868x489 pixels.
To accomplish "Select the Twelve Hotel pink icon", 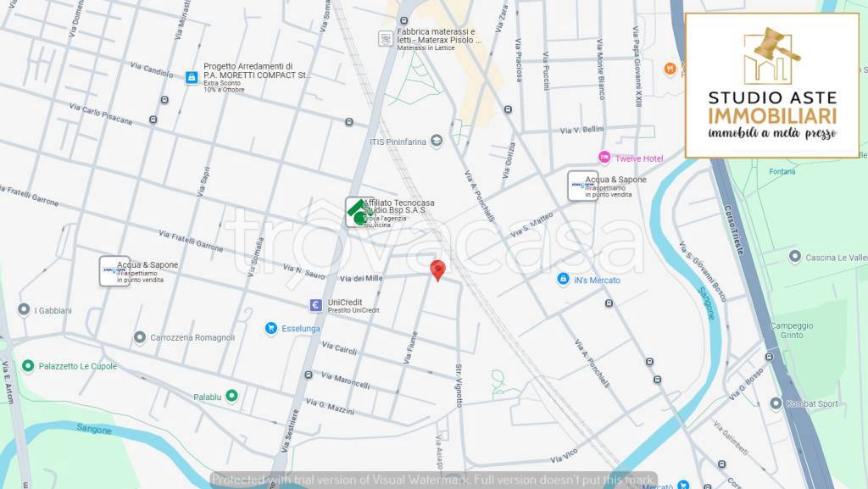I will point(604,158).
